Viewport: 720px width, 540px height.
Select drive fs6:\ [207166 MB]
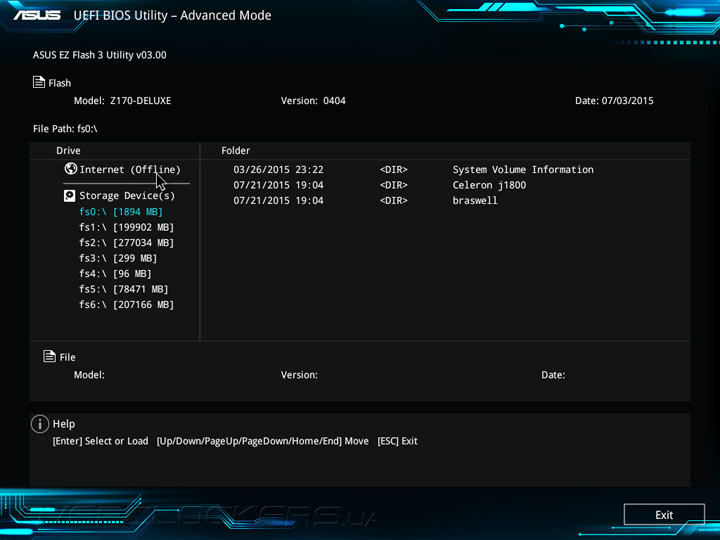point(126,304)
